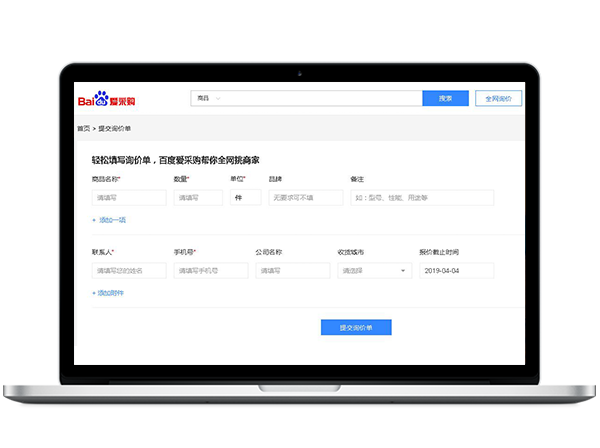This screenshot has height=448, width=600.
Task: Click the 备注 input field
Action: point(422,198)
